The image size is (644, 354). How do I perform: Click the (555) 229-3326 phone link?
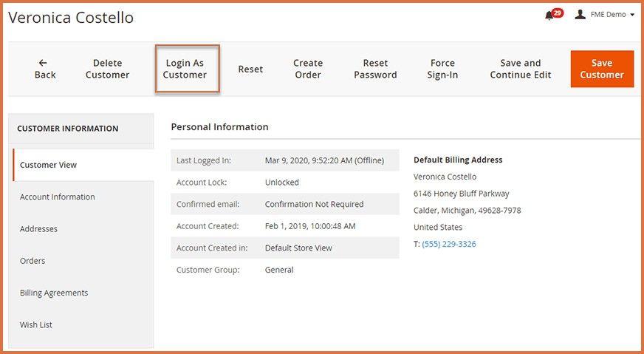[449, 244]
